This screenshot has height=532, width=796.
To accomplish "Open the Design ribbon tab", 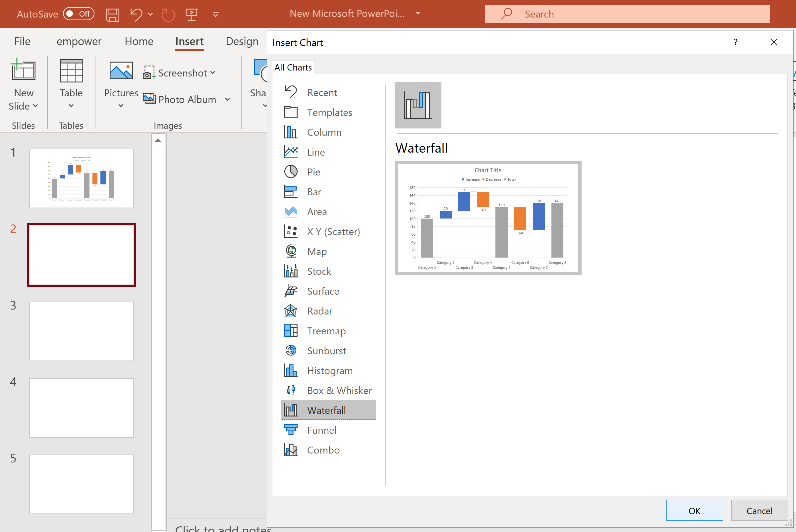I will [242, 41].
